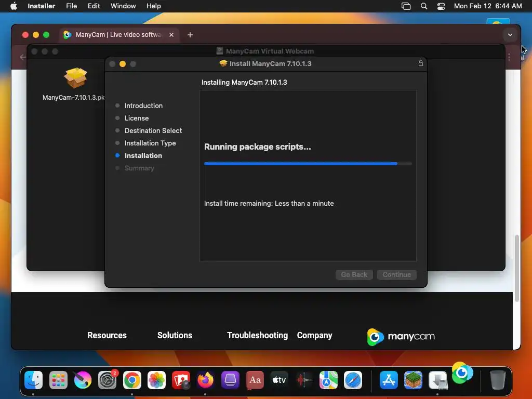The width and height of the screenshot is (532, 399).
Task: Expand the browser tab search dropdown
Action: point(510,35)
